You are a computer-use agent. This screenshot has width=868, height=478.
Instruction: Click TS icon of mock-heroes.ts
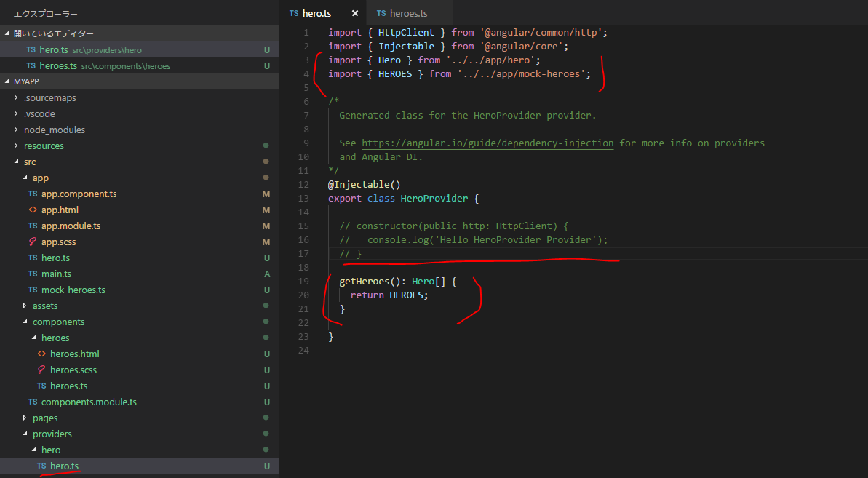coord(33,290)
